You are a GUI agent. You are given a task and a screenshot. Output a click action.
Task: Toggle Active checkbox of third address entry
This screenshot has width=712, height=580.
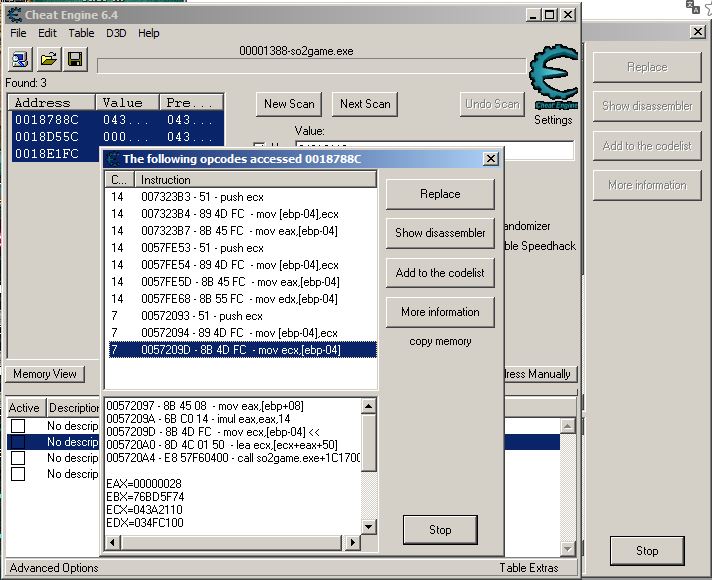(18, 457)
